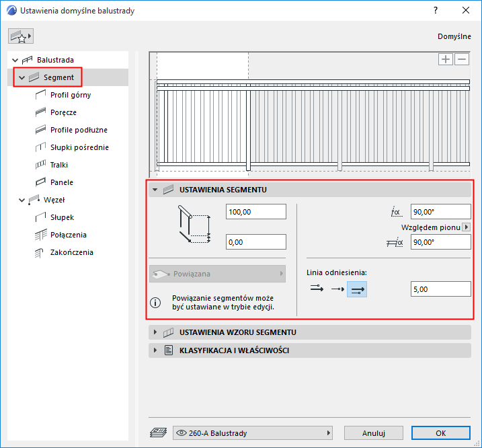Edit the upper 90,00° slant angle field

pyautogui.click(x=440, y=212)
